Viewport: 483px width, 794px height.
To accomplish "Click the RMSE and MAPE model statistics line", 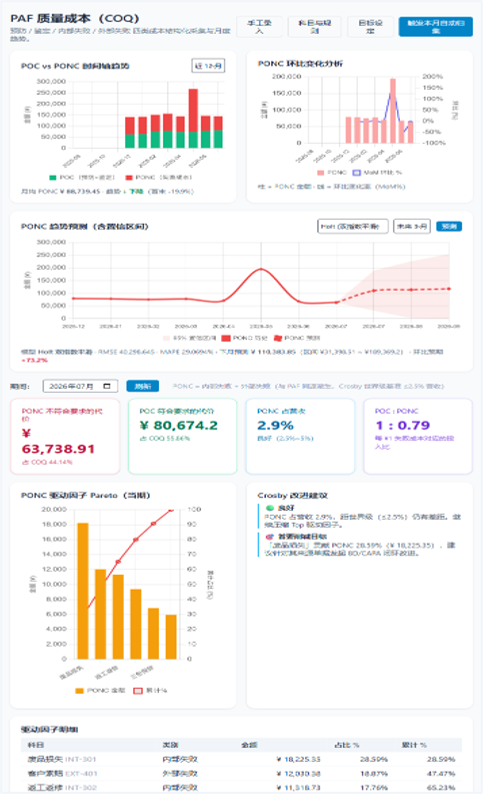I will click(x=232, y=355).
